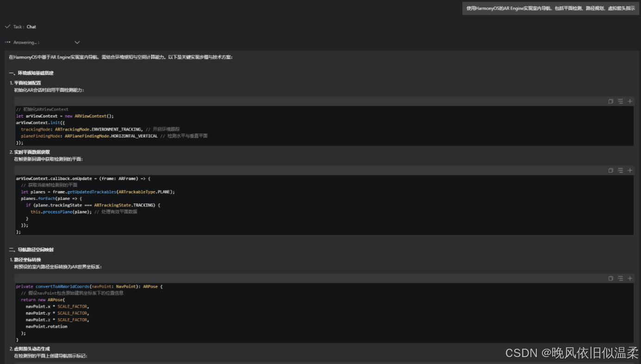The width and height of the screenshot is (641, 364).
Task: Click comment "// 获取当前帧检测到的平面"
Action: tap(49, 185)
